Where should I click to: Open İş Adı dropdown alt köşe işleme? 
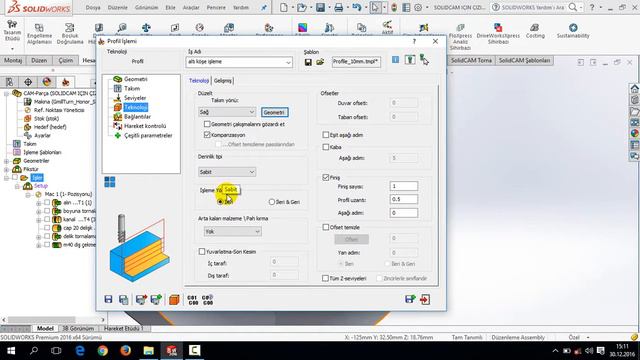click(x=239, y=62)
